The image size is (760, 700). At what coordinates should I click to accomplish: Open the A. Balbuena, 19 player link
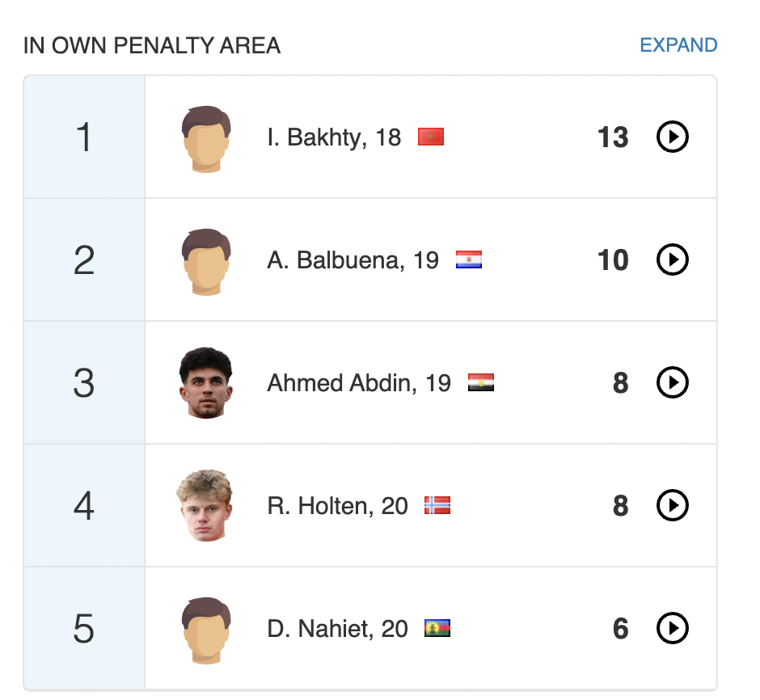tap(353, 260)
